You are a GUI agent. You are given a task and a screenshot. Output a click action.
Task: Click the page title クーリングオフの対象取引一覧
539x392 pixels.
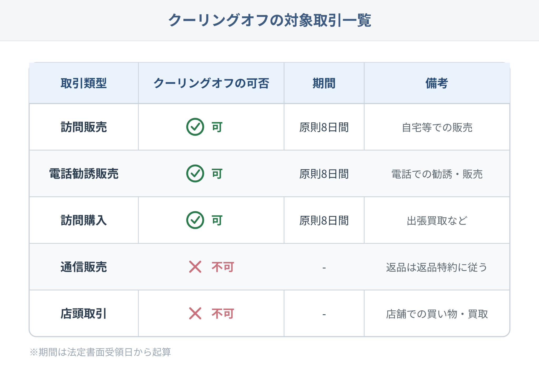coord(269,20)
